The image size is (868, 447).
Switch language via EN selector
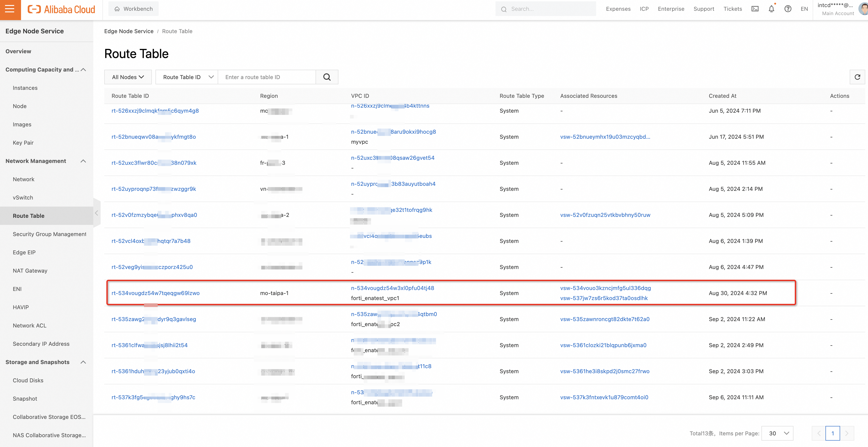804,9
